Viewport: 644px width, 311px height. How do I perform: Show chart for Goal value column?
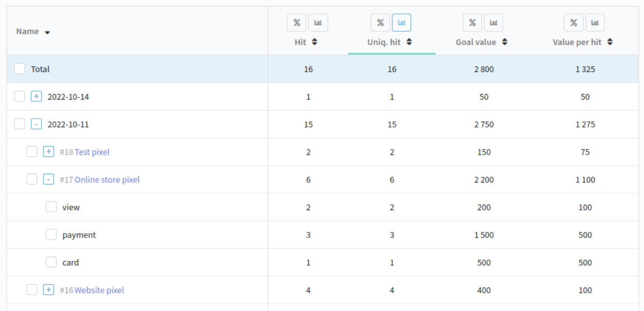click(x=493, y=23)
